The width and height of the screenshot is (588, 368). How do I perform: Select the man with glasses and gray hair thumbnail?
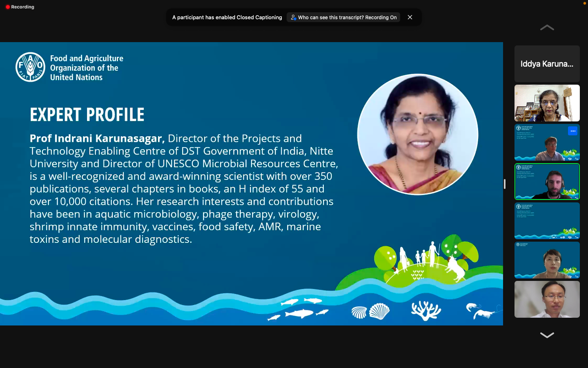point(547,142)
